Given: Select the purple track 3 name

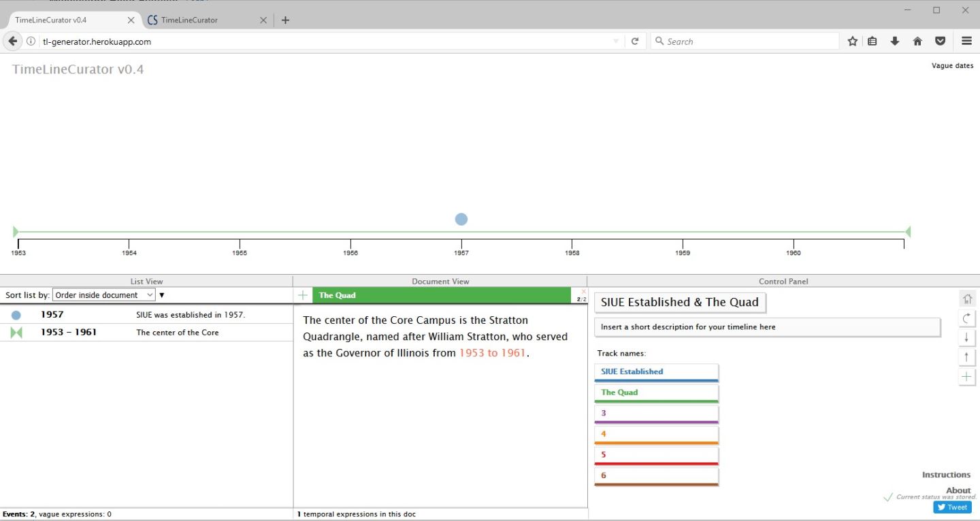Looking at the screenshot, I should (x=656, y=414).
